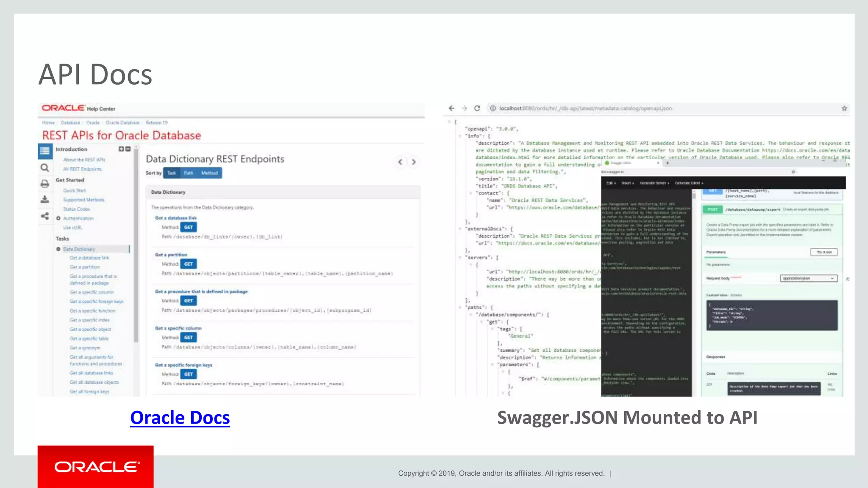Open the application/json content type dropdown
The width and height of the screenshot is (868, 488).
point(809,278)
